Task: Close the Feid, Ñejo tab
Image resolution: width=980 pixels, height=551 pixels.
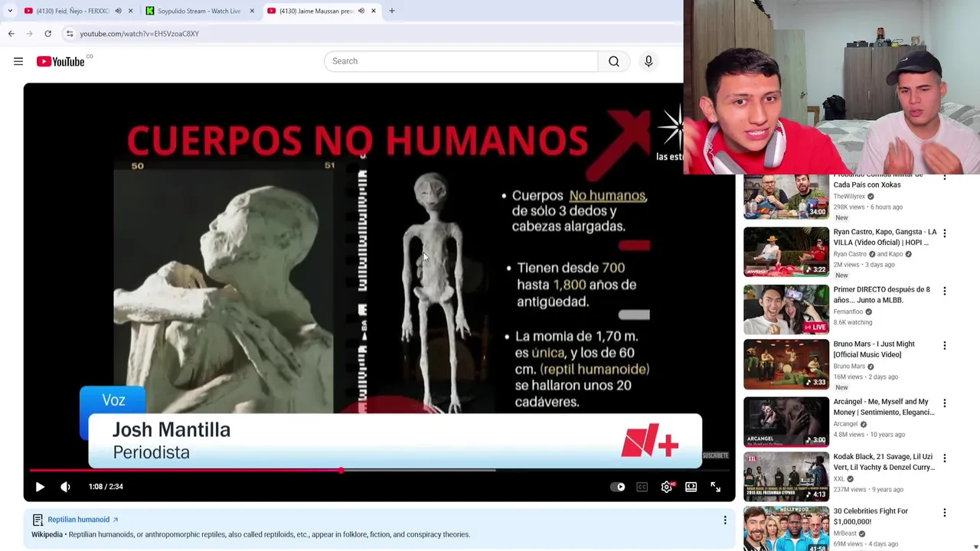Action: tap(130, 11)
